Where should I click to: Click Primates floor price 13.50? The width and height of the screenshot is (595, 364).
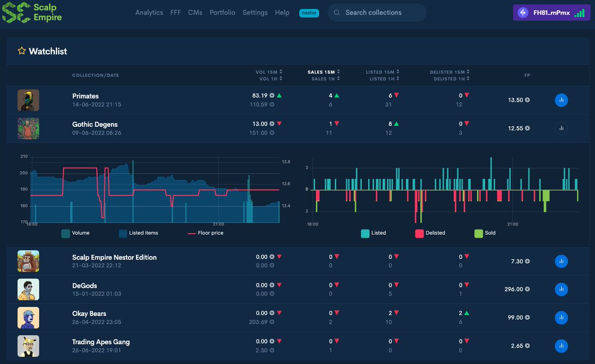(519, 100)
